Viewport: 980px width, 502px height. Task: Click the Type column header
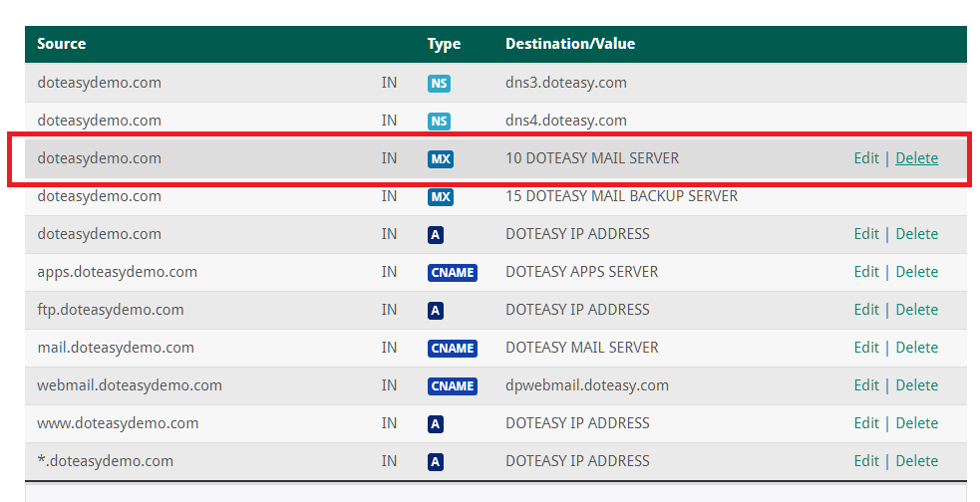[444, 44]
